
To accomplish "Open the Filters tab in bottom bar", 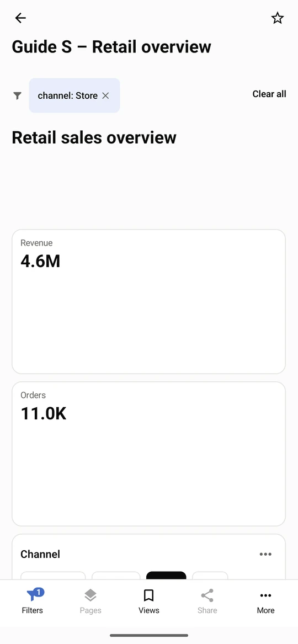I will coord(33,600).
